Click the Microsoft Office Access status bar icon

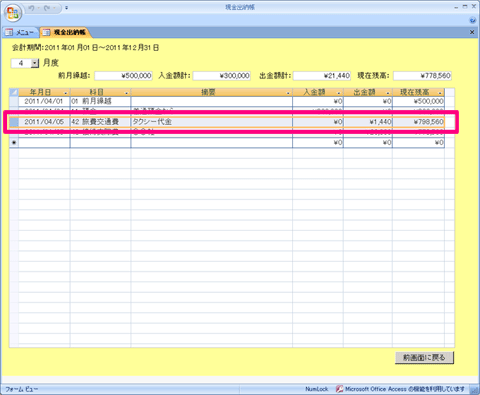coord(339,389)
